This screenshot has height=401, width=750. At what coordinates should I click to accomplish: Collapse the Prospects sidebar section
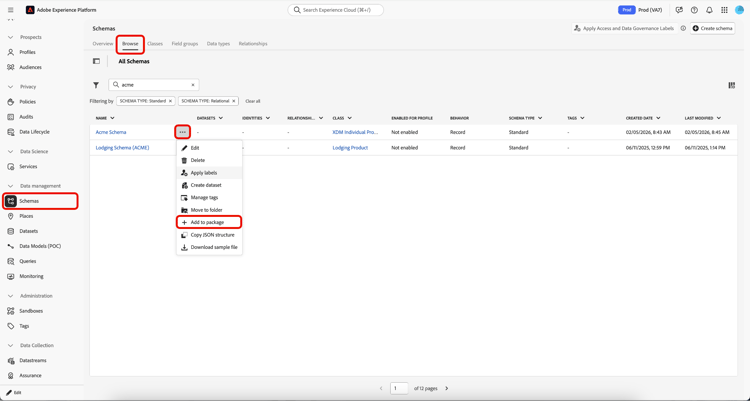(11, 37)
